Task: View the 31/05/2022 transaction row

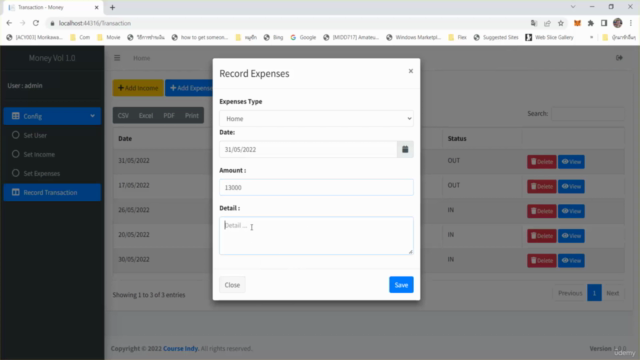Action: tap(571, 162)
